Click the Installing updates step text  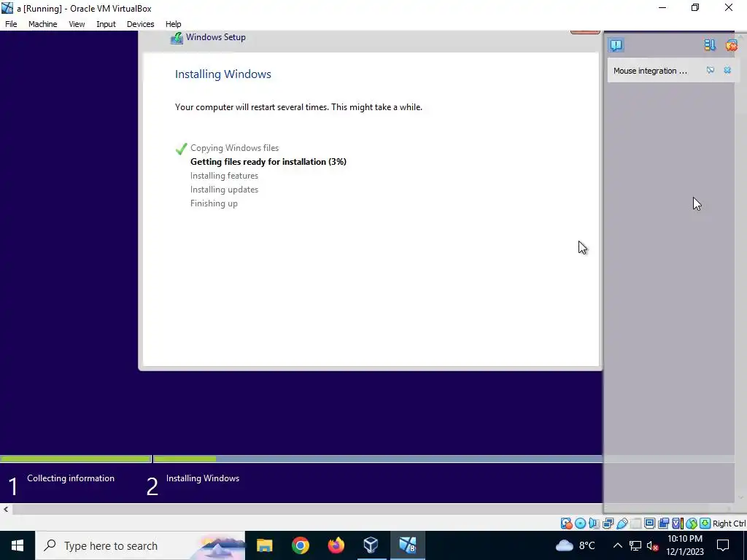(225, 190)
